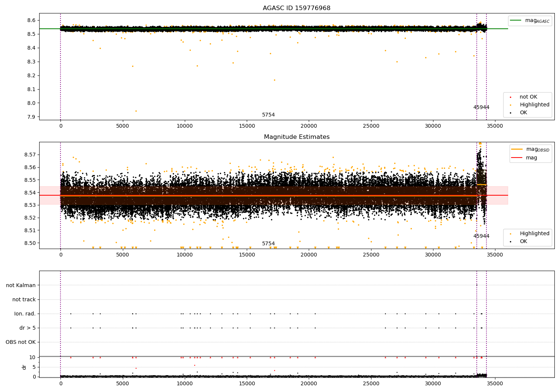Select the 'dr > 5' row label

pos(28,328)
